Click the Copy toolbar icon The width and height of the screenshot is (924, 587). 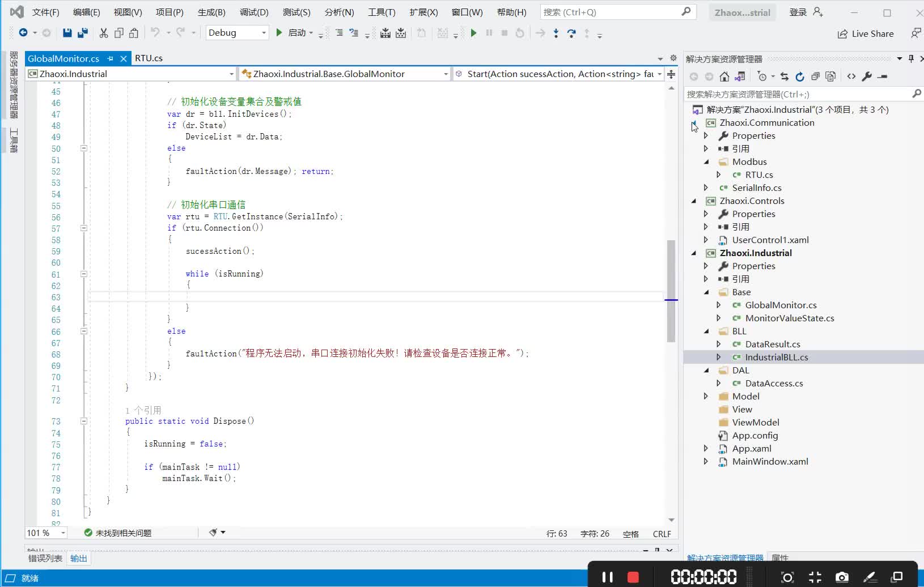[x=119, y=33]
